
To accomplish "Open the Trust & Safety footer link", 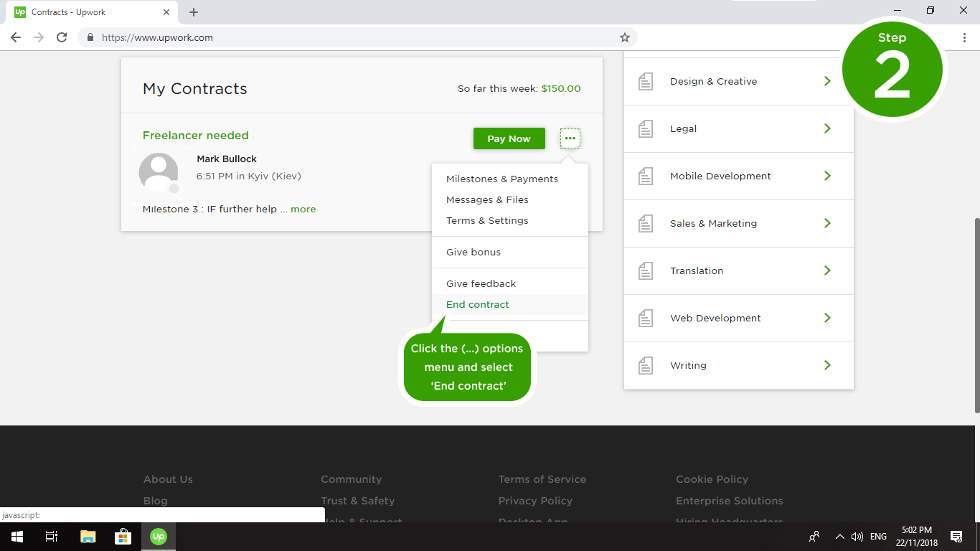I will [x=358, y=501].
